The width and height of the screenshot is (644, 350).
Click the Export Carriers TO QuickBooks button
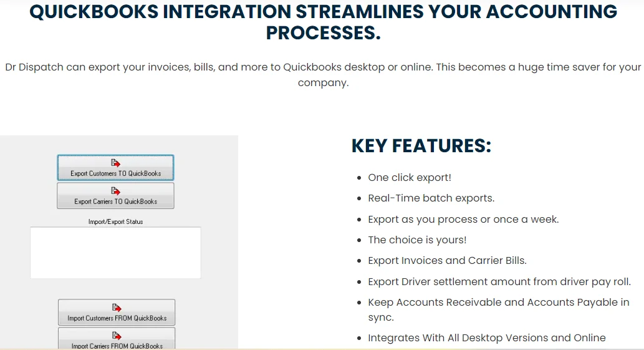click(x=115, y=195)
